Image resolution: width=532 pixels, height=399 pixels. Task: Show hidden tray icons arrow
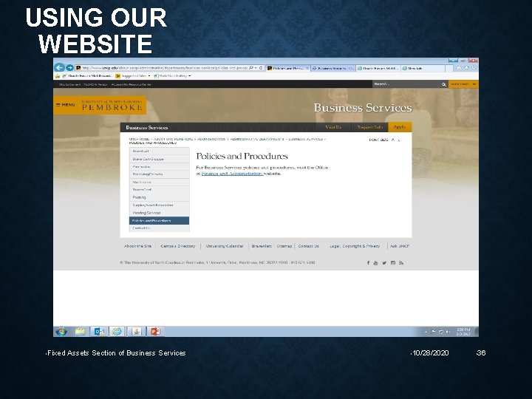click(426, 332)
